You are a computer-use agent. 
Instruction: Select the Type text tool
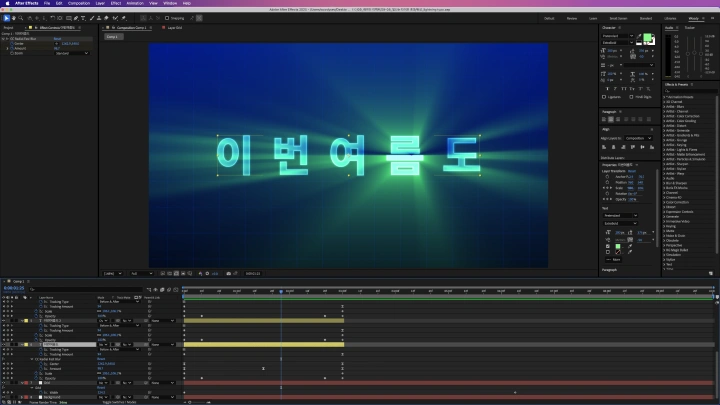click(83, 18)
